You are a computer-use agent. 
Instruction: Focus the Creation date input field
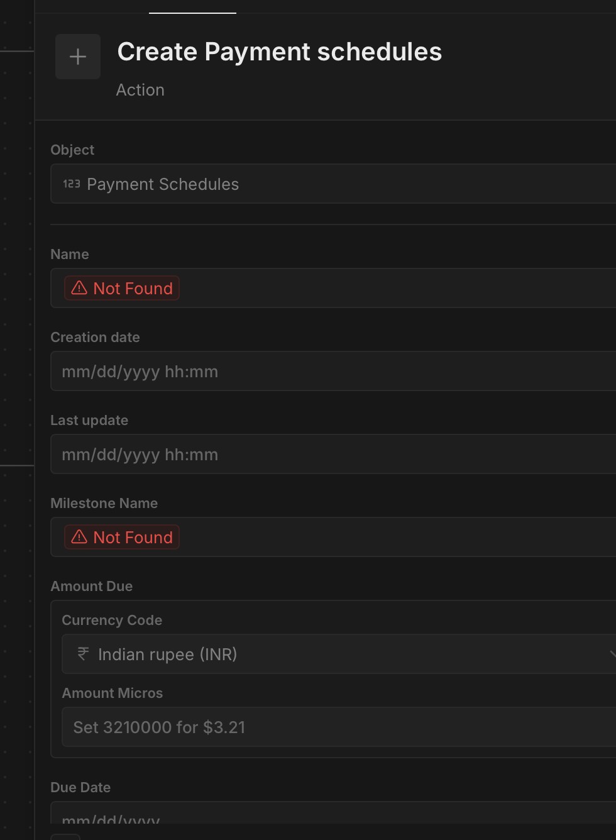[x=333, y=371]
